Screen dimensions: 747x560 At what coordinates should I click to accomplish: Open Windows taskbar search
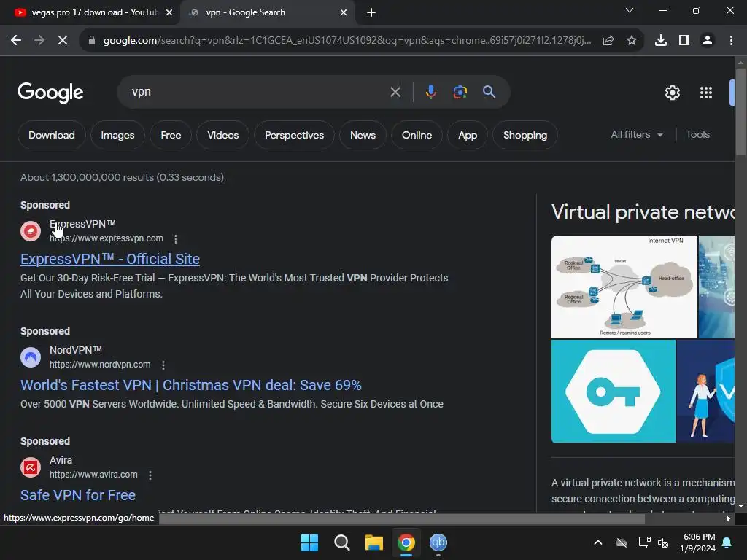coord(341,542)
